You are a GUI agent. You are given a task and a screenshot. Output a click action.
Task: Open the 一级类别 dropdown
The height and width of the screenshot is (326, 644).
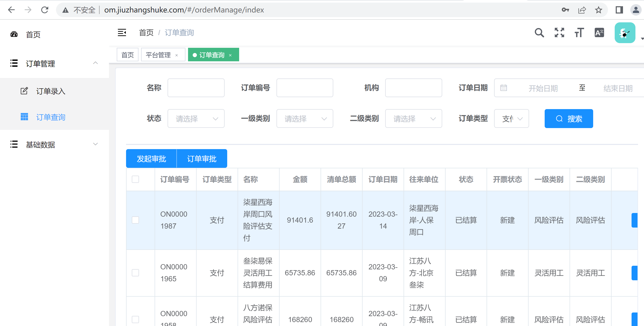pos(304,119)
